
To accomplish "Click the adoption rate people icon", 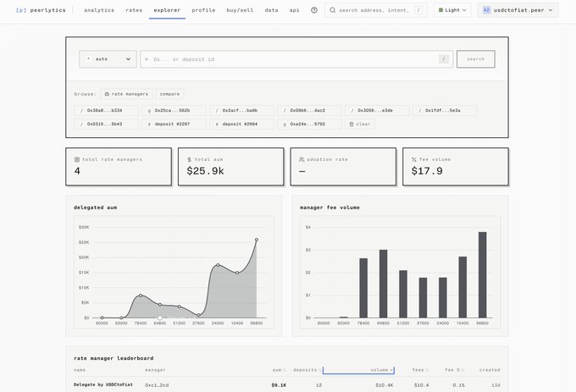I will point(302,159).
